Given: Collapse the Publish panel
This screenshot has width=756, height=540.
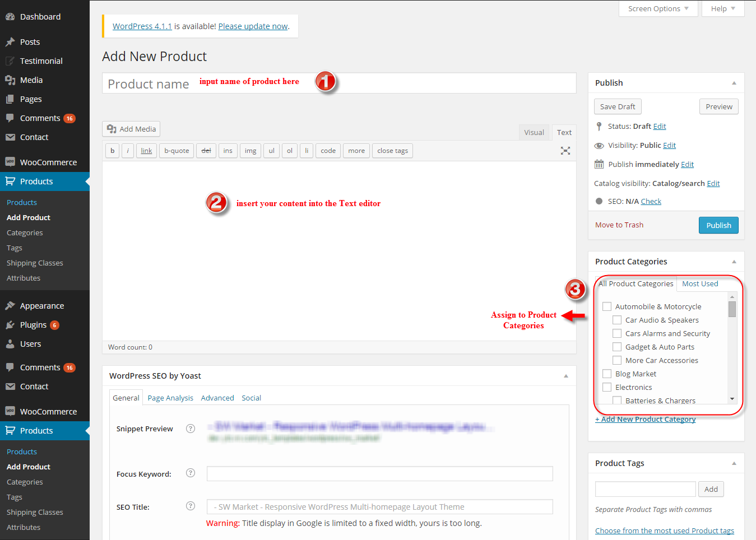Looking at the screenshot, I should point(734,83).
